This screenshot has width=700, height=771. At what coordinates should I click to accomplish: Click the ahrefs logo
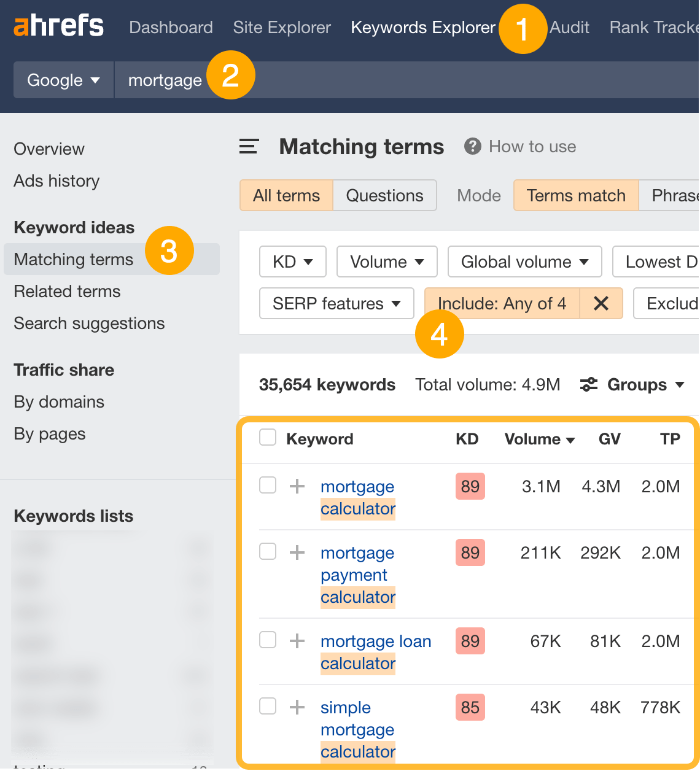tap(58, 26)
